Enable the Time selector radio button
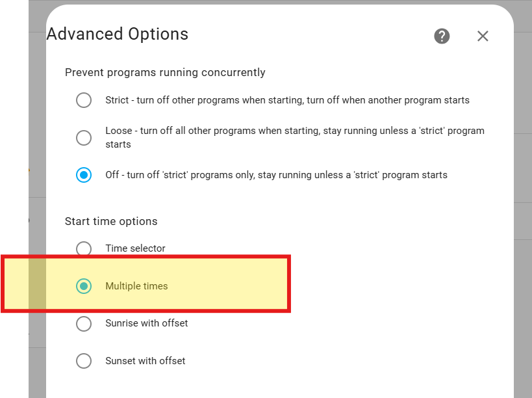532x398 pixels. pos(84,248)
